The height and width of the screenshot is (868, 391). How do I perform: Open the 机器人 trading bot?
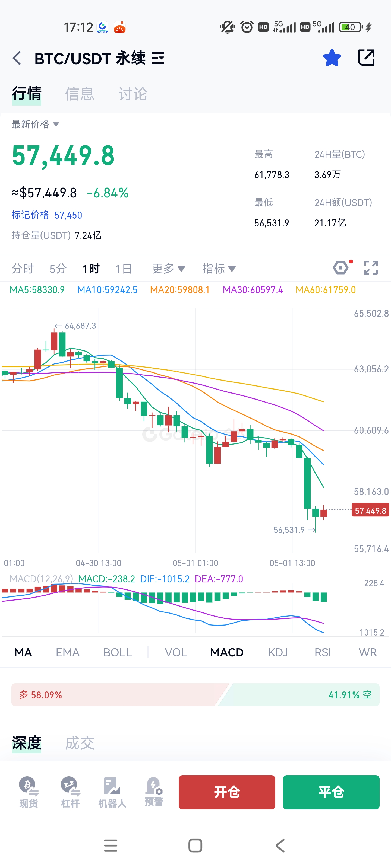112,792
